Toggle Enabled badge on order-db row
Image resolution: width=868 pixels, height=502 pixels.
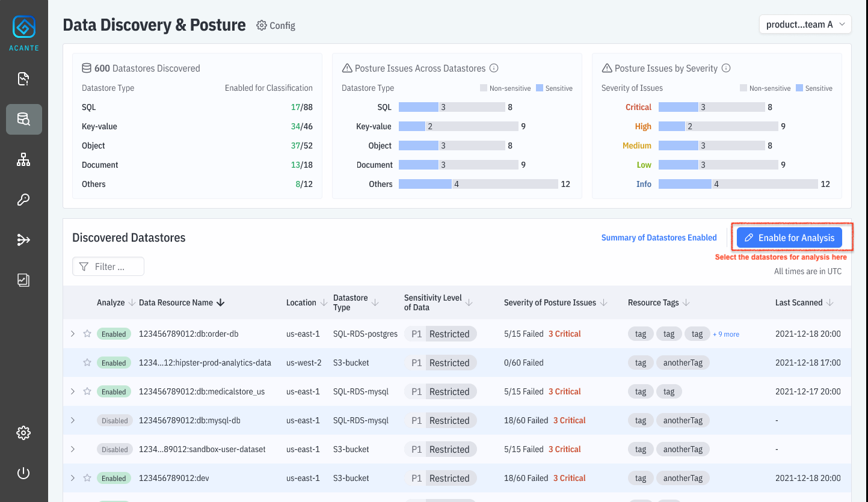pyautogui.click(x=114, y=334)
